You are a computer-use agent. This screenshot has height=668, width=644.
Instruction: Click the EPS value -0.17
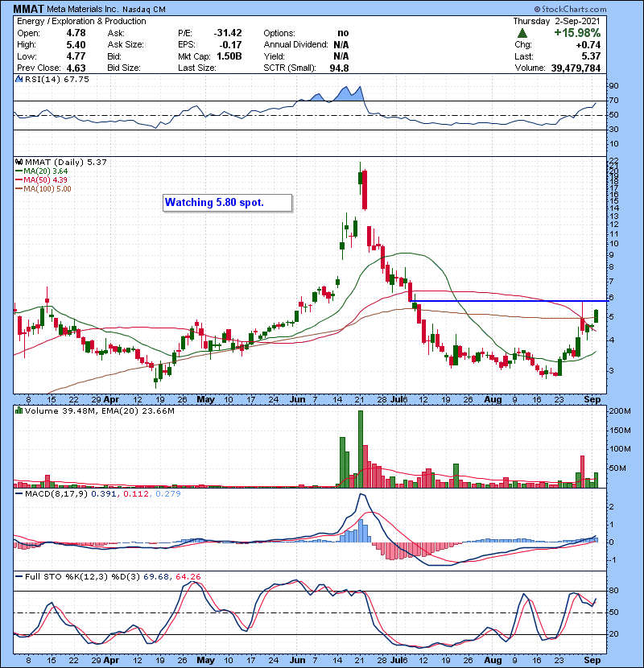230,45
